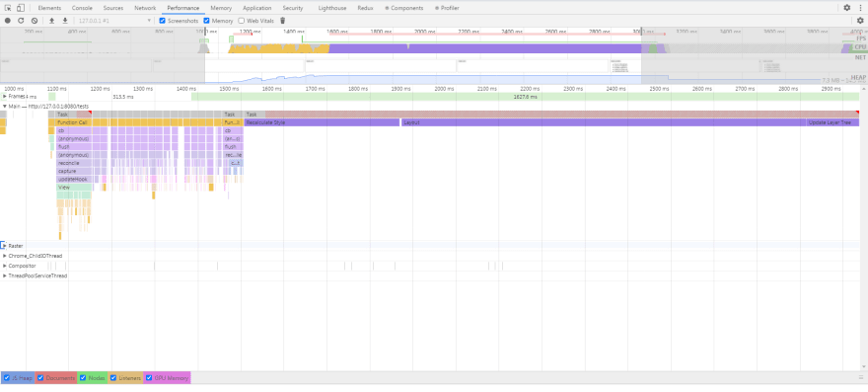868x392 pixels.
Task: Click the vertical scrollbar down arrow
Action: coord(864,366)
